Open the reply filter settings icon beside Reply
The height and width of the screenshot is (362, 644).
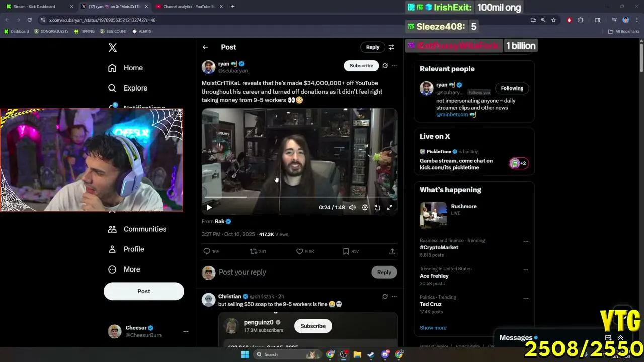[x=391, y=47]
